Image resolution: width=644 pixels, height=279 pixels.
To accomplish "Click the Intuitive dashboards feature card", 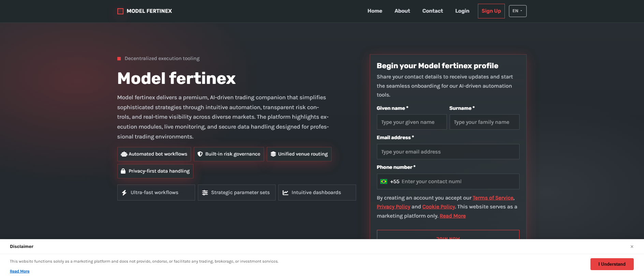I will coord(317,193).
